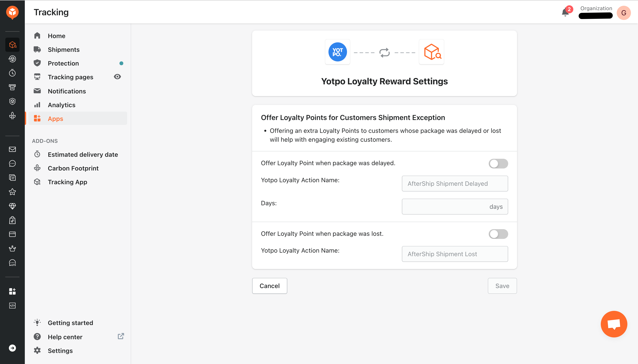This screenshot has width=638, height=364.
Task: Open Settings in sidebar
Action: pos(78,351)
